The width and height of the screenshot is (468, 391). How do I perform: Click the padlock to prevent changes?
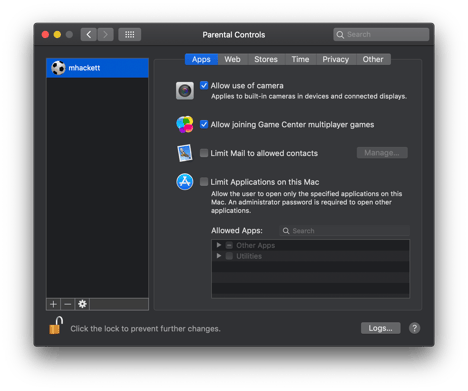[x=56, y=325]
